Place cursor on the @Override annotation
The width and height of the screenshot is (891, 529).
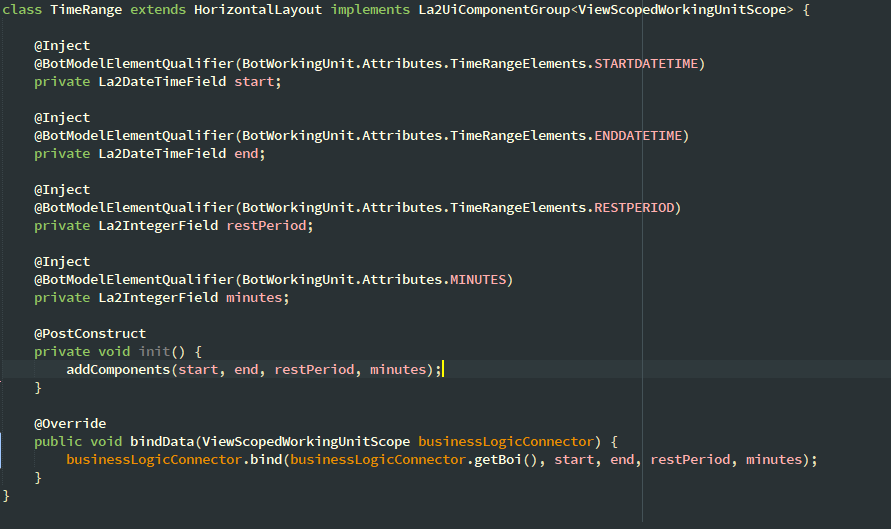pos(70,424)
